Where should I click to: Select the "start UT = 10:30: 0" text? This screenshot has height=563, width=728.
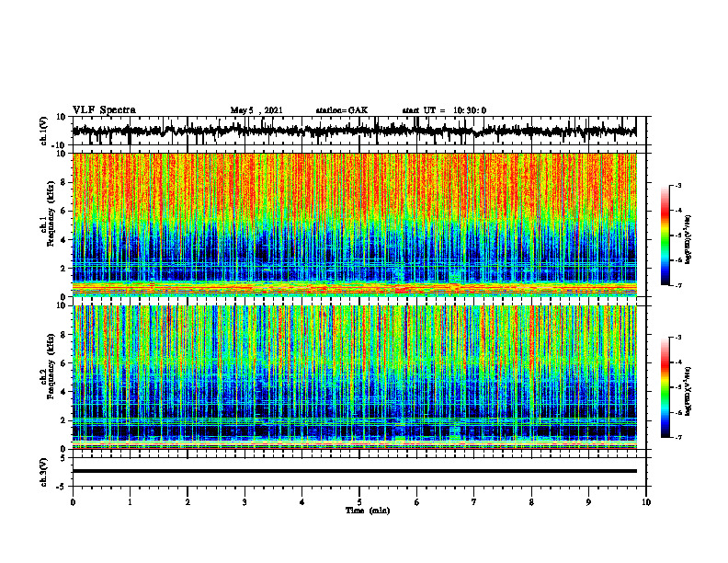(444, 110)
